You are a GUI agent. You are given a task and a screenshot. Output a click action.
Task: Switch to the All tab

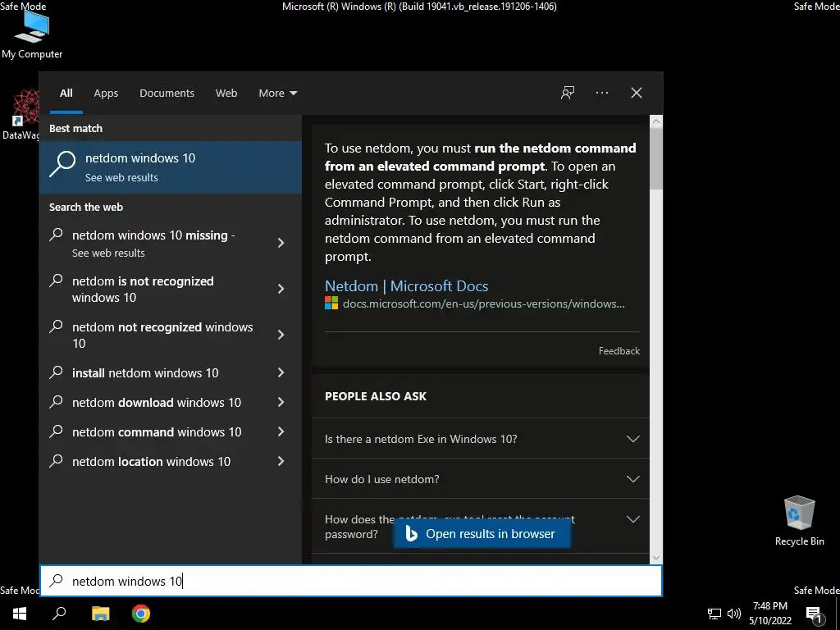click(66, 94)
